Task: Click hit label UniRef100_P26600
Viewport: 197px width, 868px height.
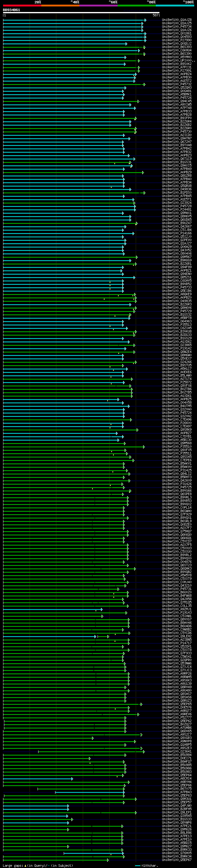Action: coord(177,423)
